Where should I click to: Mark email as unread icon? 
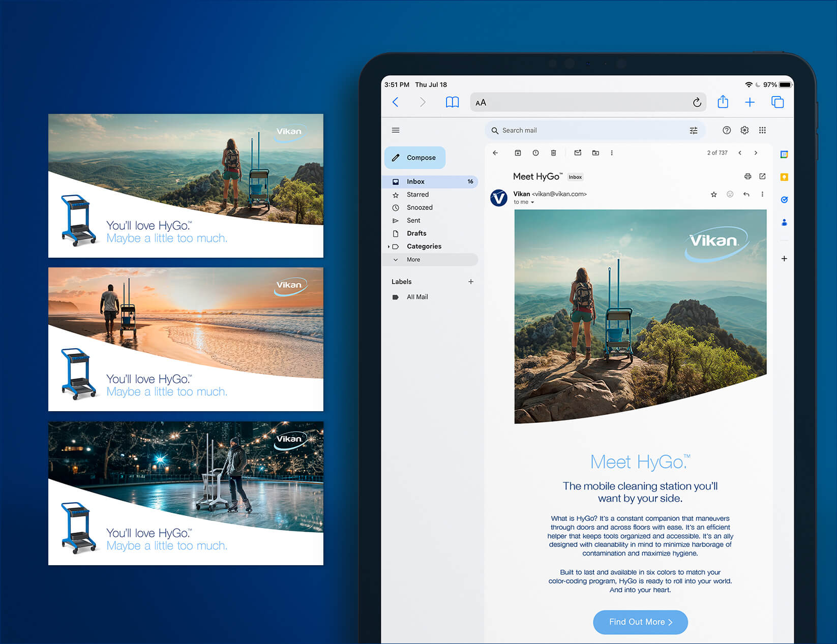pos(578,153)
